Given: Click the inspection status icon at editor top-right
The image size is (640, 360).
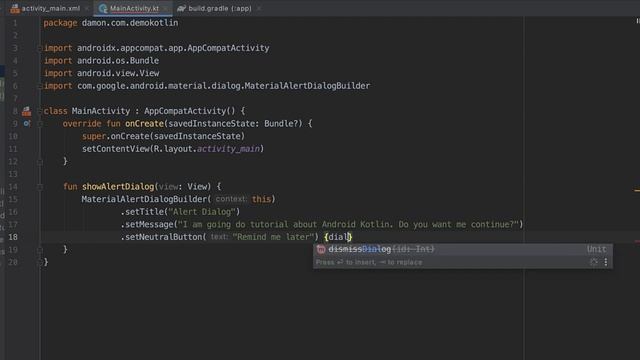Looking at the screenshot, I should (638, 21).
